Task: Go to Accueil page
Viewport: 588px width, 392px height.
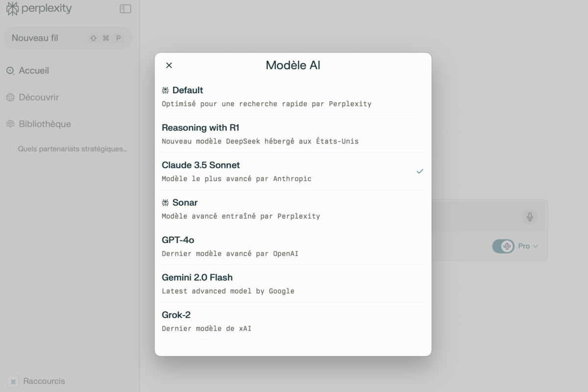Action: pos(34,71)
